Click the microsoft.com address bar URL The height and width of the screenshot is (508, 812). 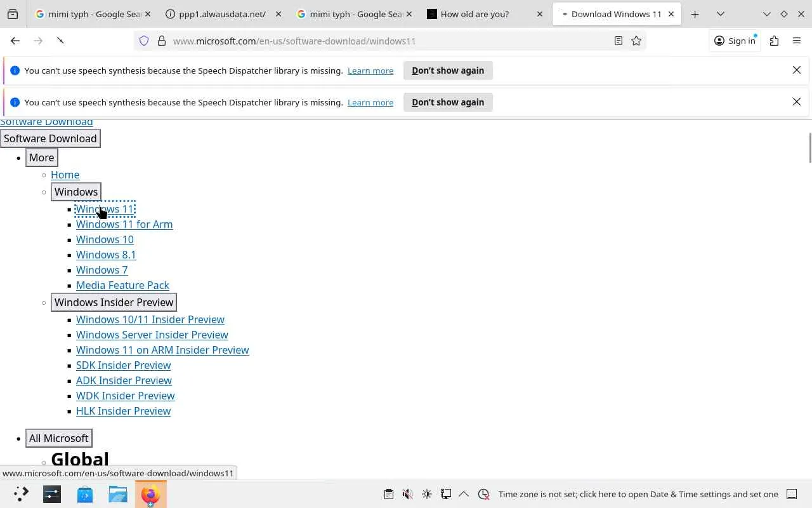[294, 41]
